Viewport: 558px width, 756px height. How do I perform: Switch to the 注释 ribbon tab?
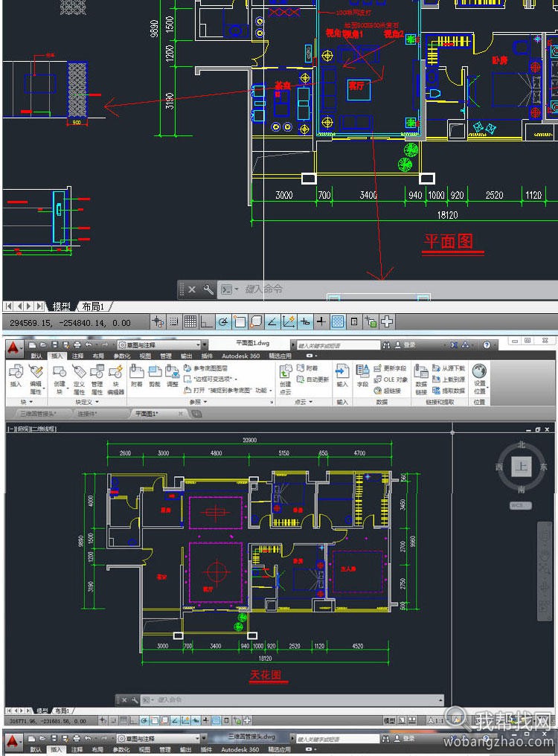pos(77,356)
